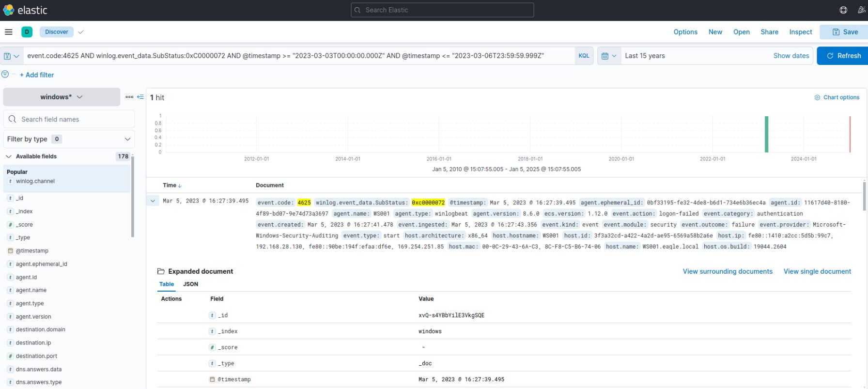Click the green D space avatar
Screen dimensions: 868x389
coord(27,32)
